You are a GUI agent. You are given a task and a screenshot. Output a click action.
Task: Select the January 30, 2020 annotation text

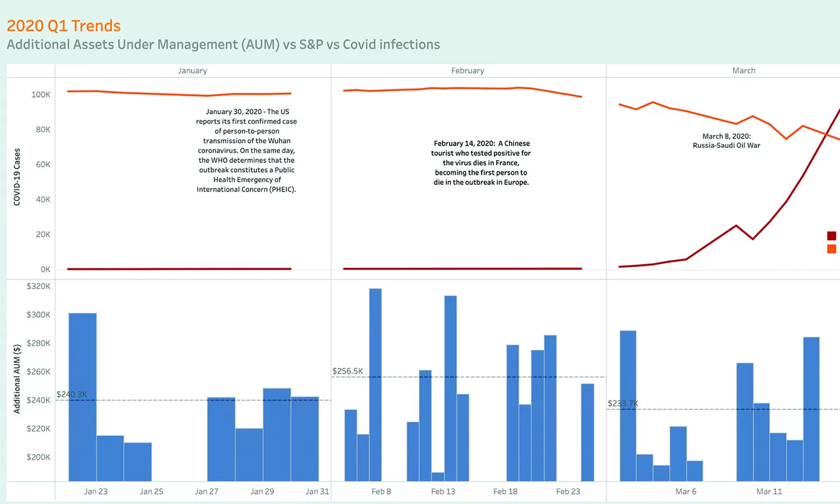(246, 151)
